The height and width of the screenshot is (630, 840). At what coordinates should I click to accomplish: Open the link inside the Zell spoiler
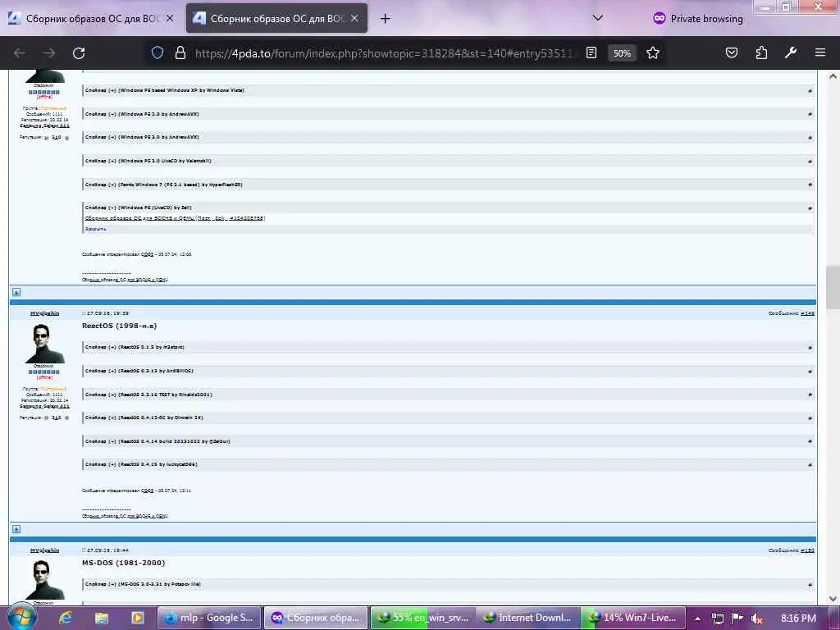coord(176,218)
